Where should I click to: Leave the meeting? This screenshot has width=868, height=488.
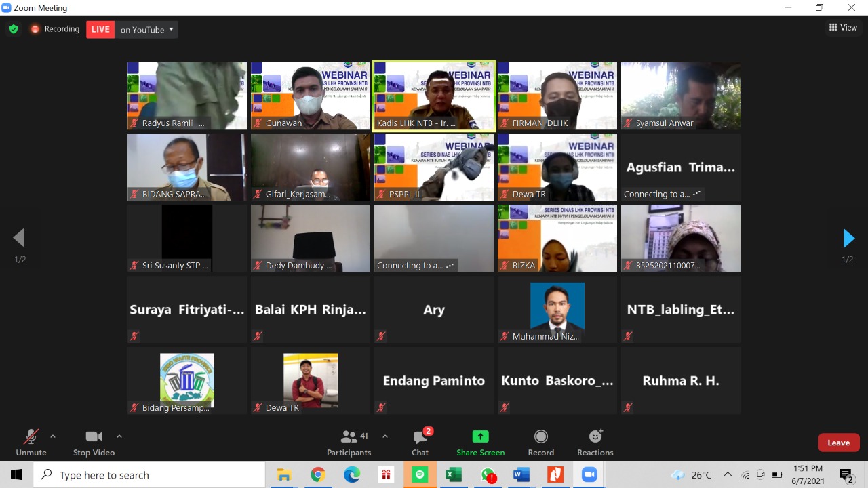pos(838,443)
